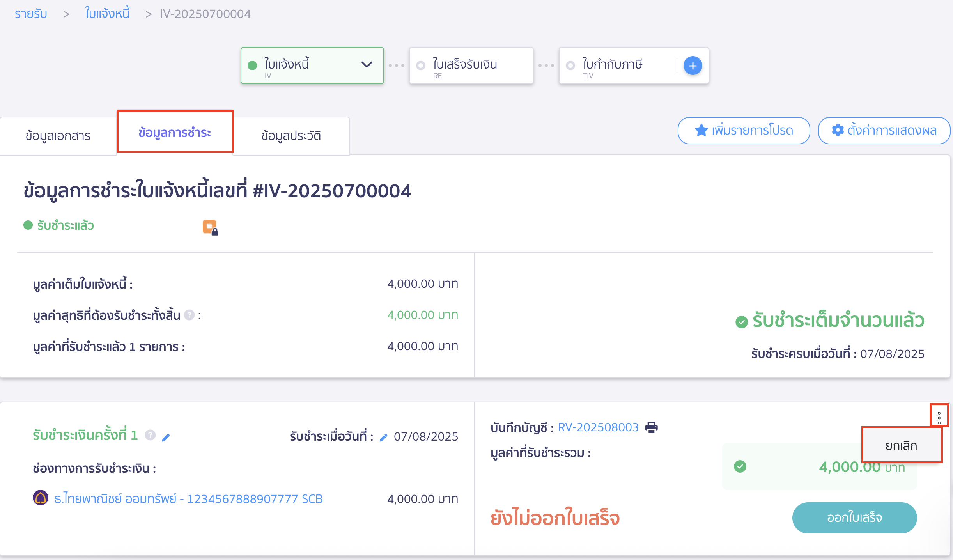Open the three-dot payment options menu
Image resolution: width=953 pixels, height=560 pixels.
939,418
